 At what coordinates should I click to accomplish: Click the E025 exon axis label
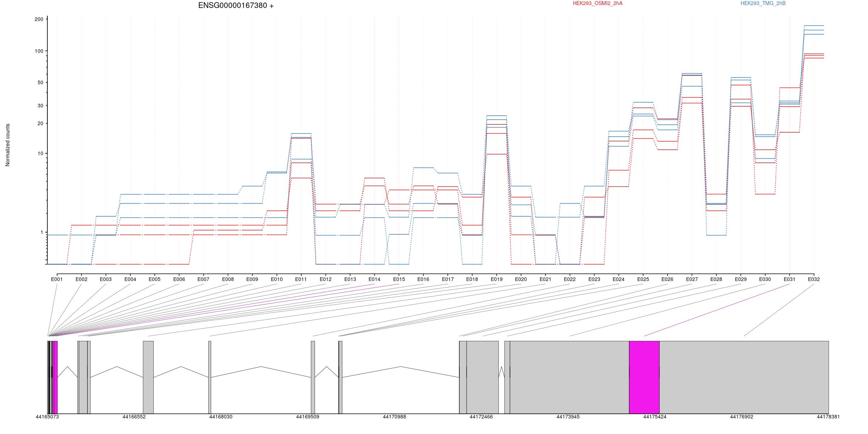pyautogui.click(x=643, y=279)
